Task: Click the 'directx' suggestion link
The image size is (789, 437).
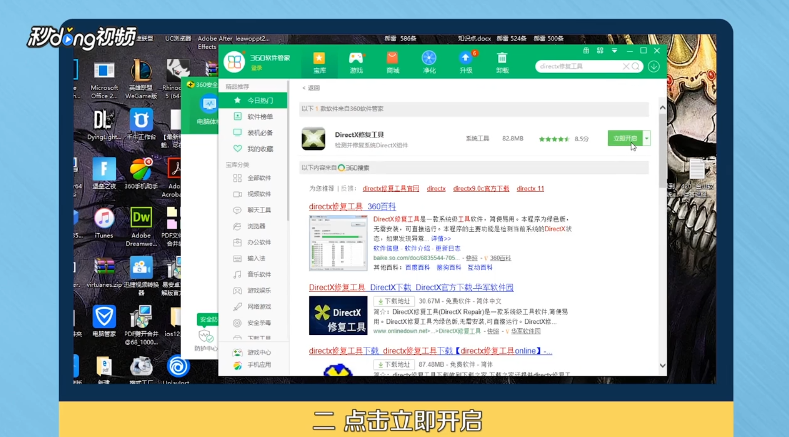Action: click(436, 188)
